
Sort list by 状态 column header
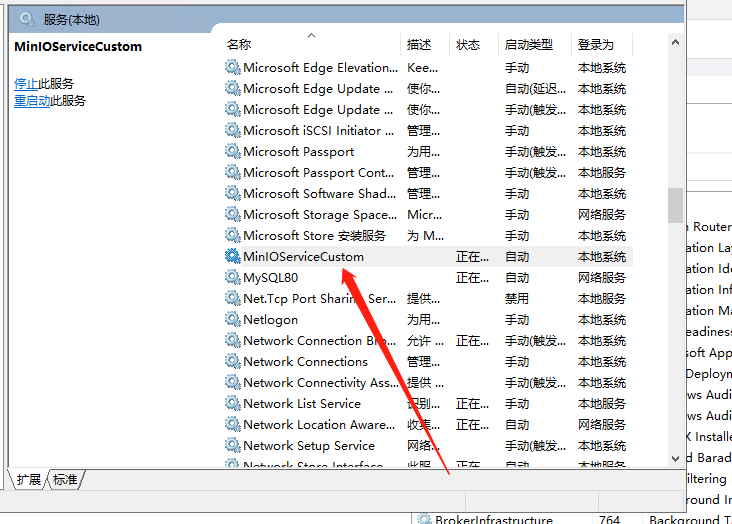(x=468, y=45)
